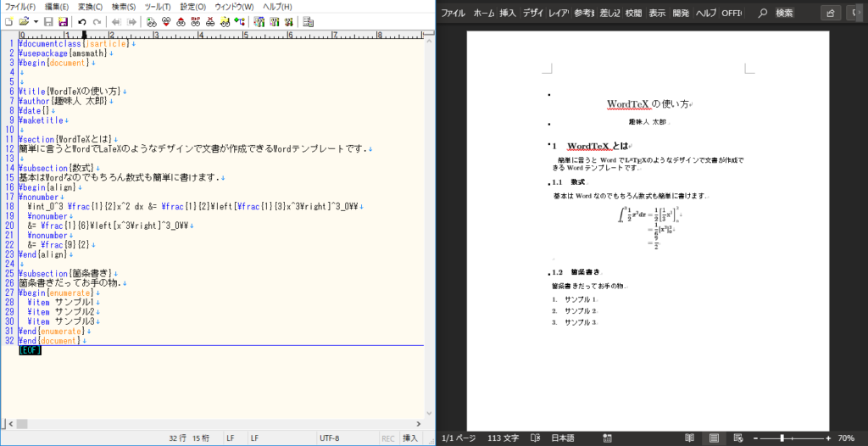Click the Web Layout view icon

click(737, 438)
